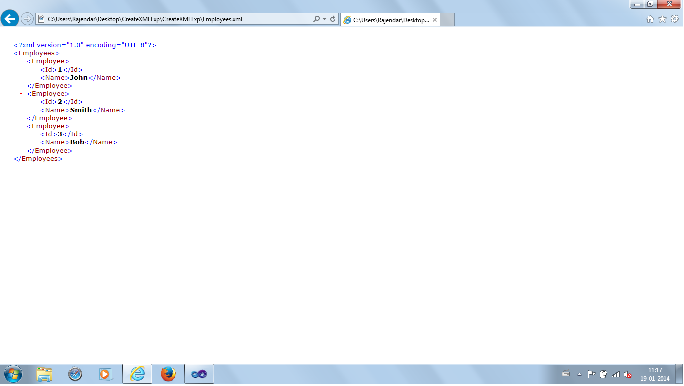
Task: Go back using the blue Back arrow
Action: point(10,19)
